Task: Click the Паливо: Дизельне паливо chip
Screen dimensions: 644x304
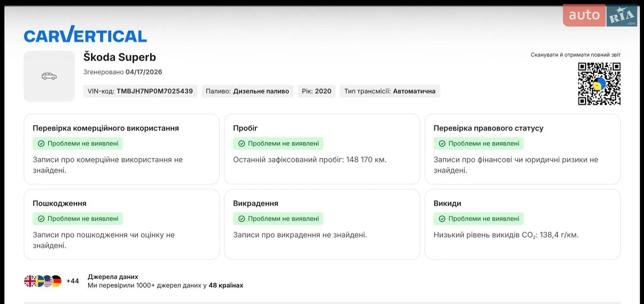Action: tap(247, 91)
